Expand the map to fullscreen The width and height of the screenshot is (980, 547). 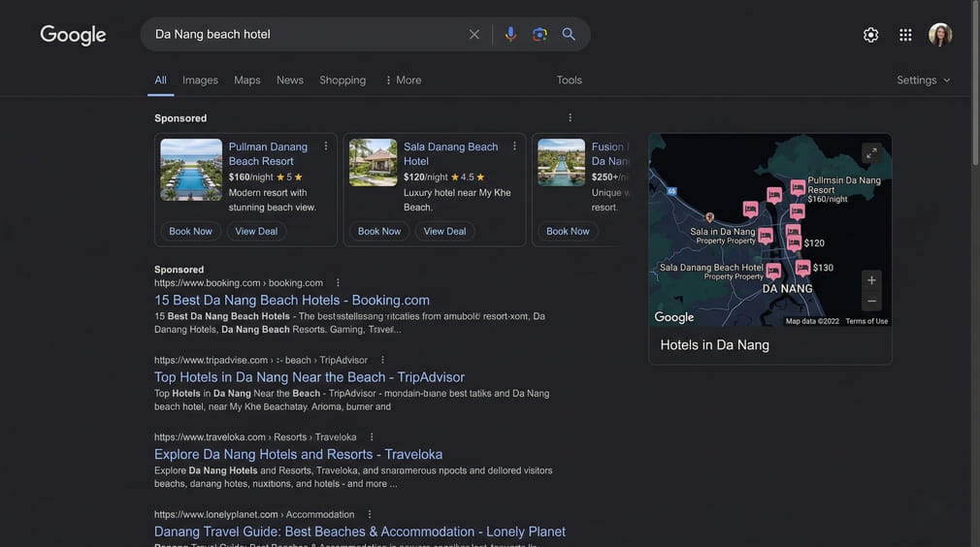871,153
